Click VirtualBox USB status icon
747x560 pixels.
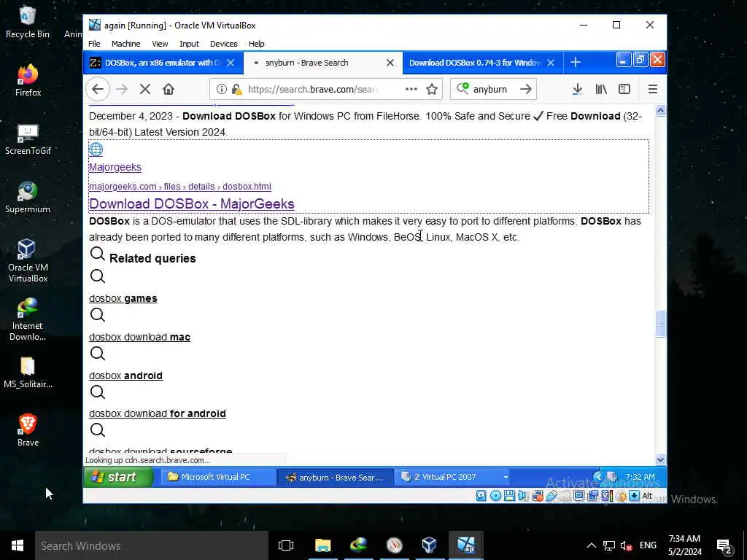pyautogui.click(x=551, y=496)
